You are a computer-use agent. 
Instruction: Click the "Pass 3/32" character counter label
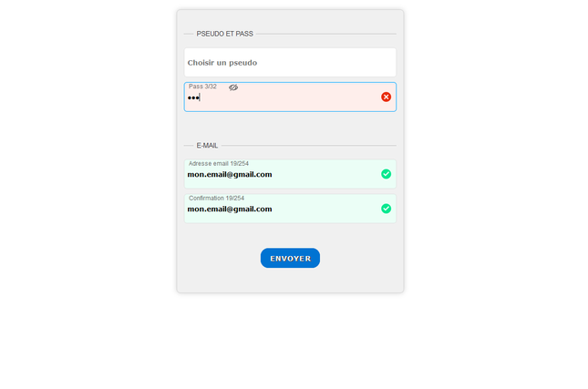pyautogui.click(x=202, y=87)
